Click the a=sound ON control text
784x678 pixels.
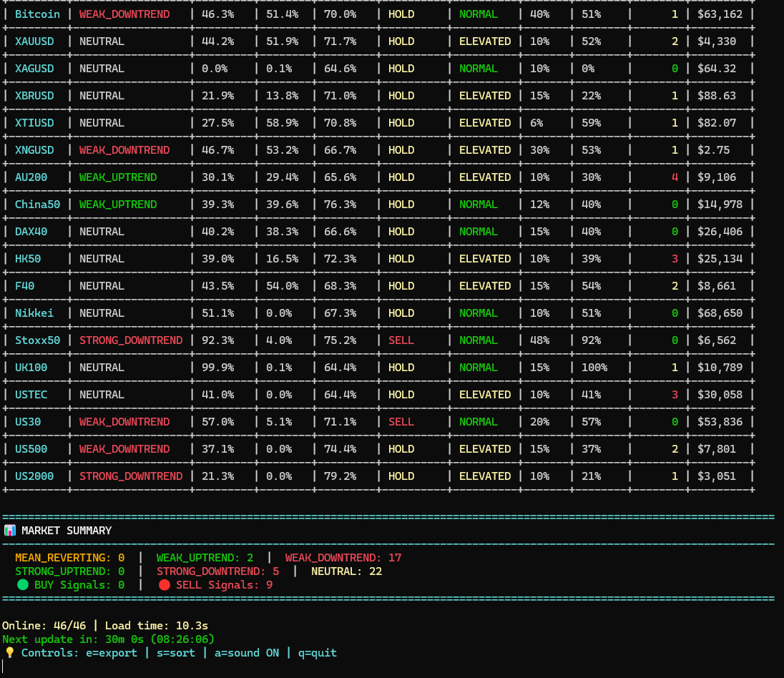tap(247, 653)
